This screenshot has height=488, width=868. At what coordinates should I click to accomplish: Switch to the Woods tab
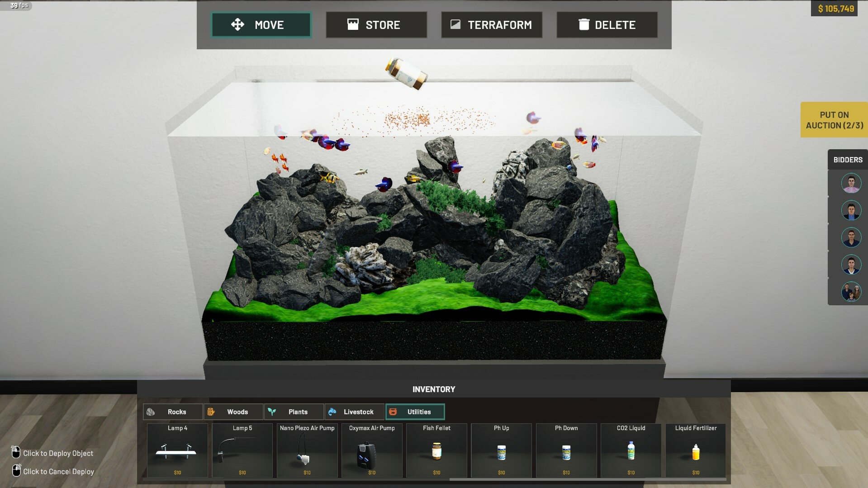point(233,412)
